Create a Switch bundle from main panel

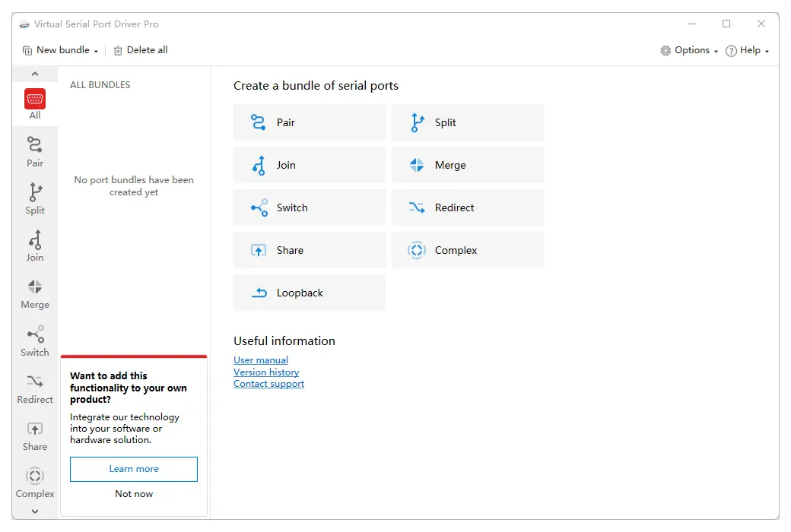[310, 207]
